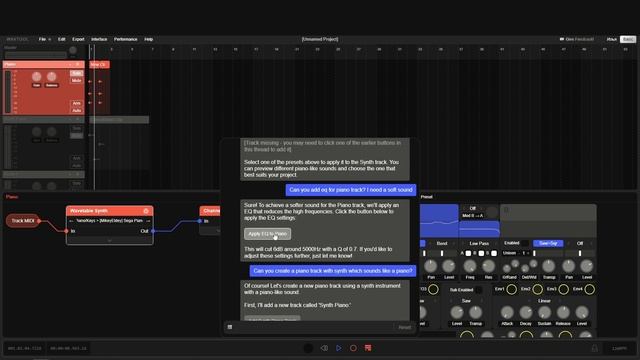
Task: Select the red clip on Piano track
Action: point(99,64)
